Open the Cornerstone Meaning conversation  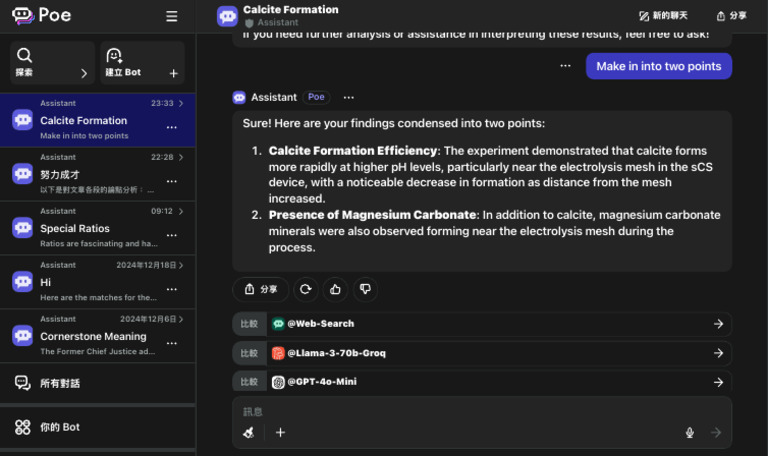pyautogui.click(x=92, y=336)
